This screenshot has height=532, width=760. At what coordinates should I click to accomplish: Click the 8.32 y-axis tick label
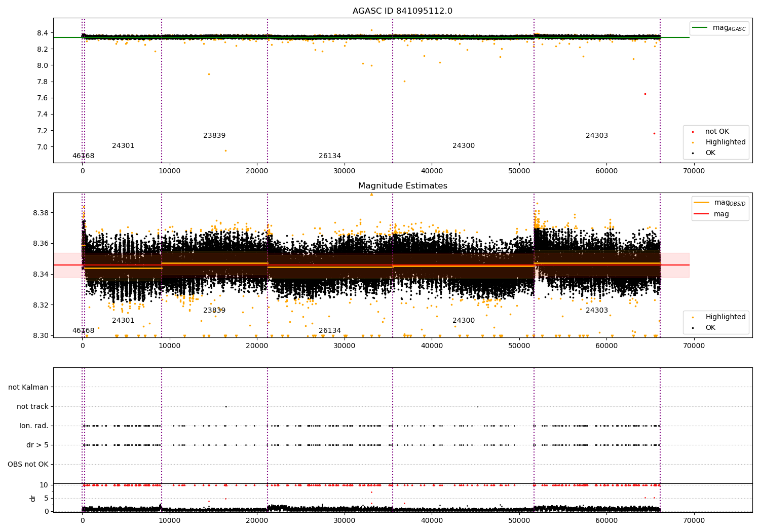[41, 305]
